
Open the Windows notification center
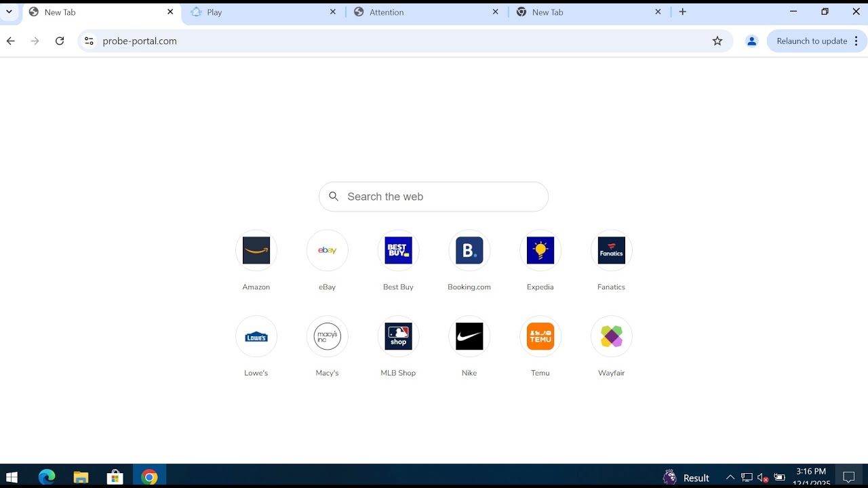coord(849,477)
